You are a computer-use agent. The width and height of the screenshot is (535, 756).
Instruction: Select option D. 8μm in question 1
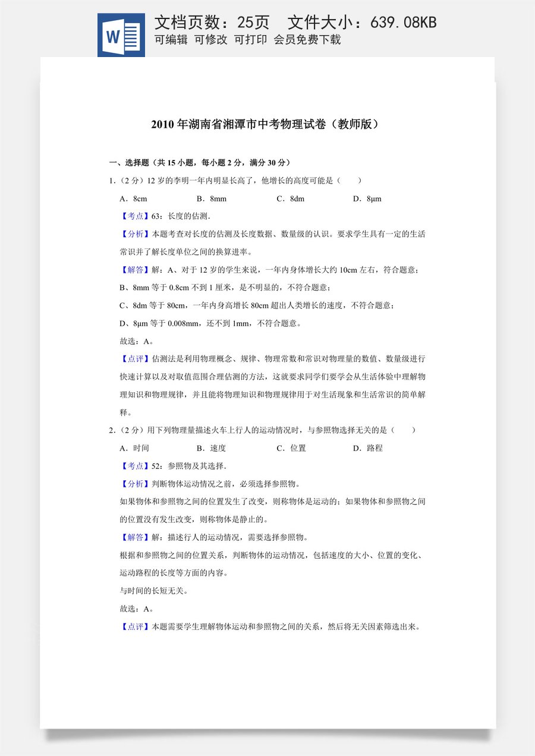point(367,199)
